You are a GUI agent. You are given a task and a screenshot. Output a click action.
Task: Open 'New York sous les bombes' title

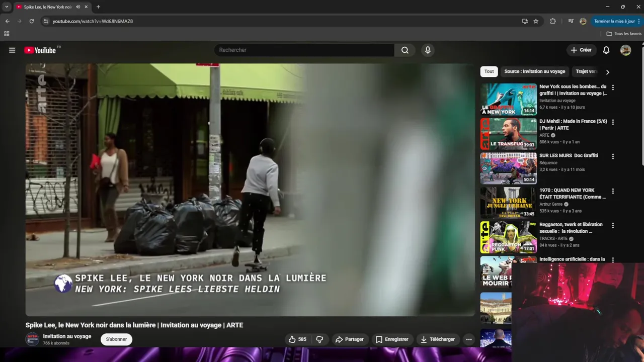tap(573, 90)
